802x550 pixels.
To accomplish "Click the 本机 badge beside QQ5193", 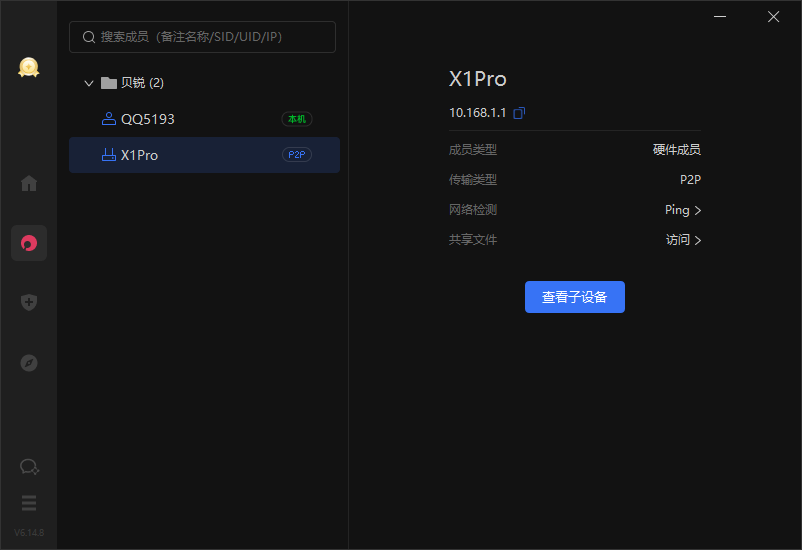I will click(297, 119).
